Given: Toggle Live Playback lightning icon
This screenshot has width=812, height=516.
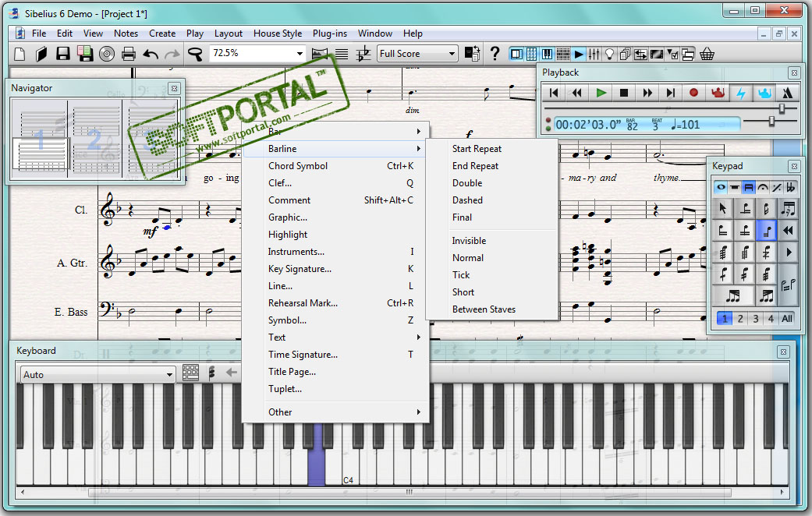Looking at the screenshot, I should 741,93.
